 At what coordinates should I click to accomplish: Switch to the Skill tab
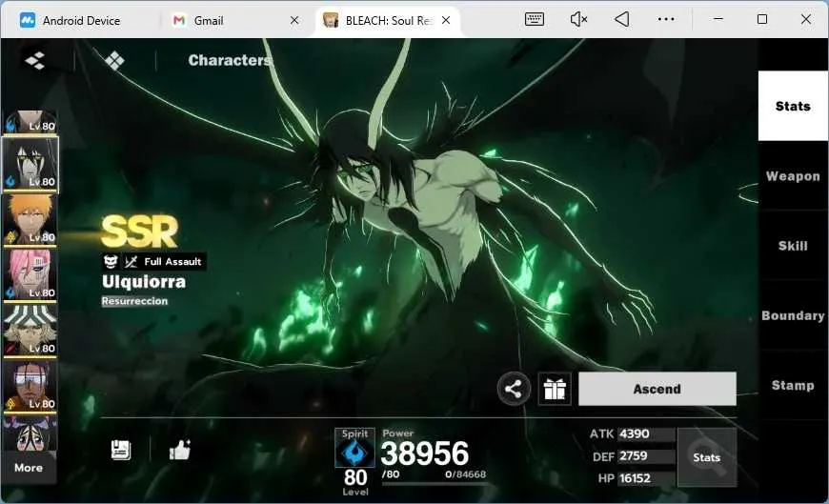click(x=793, y=246)
